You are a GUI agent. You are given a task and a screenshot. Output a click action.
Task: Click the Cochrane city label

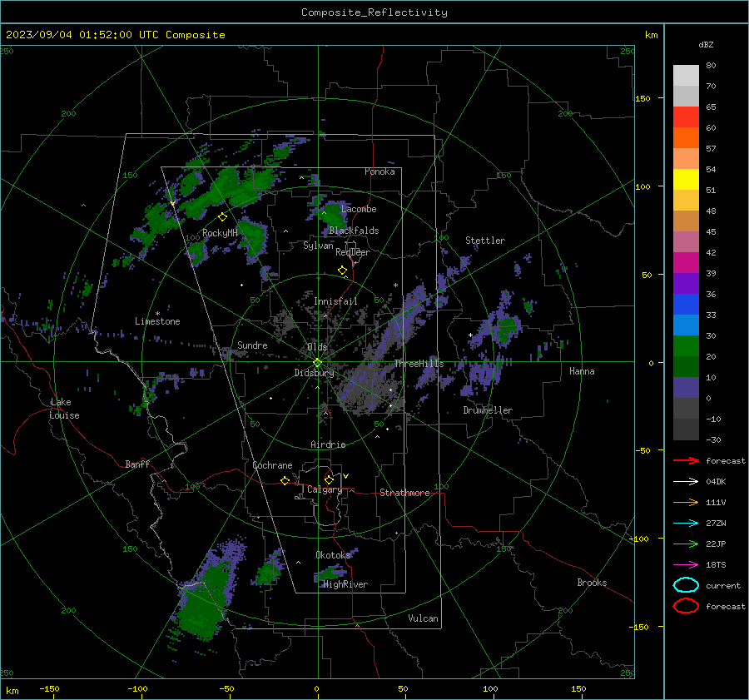pyautogui.click(x=272, y=465)
